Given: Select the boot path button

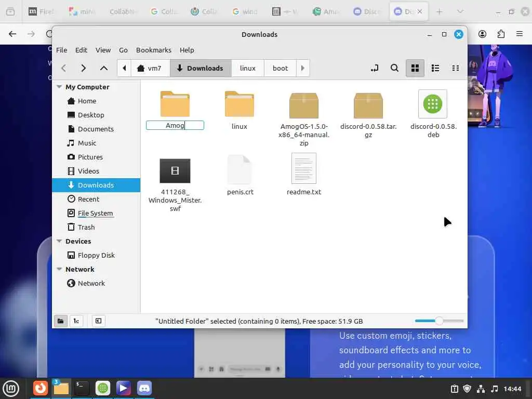Looking at the screenshot, I should click(280, 68).
